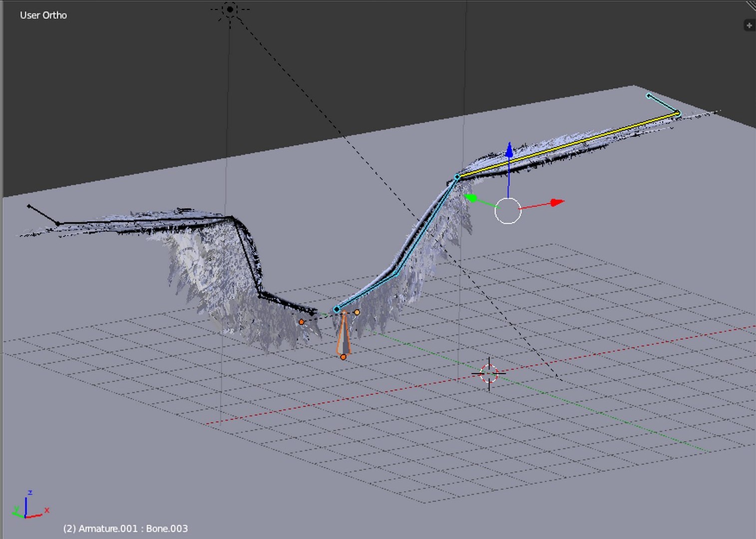This screenshot has width=756, height=539.
Task: Grab the red X-axis manipulator arrow
Action: tap(557, 202)
